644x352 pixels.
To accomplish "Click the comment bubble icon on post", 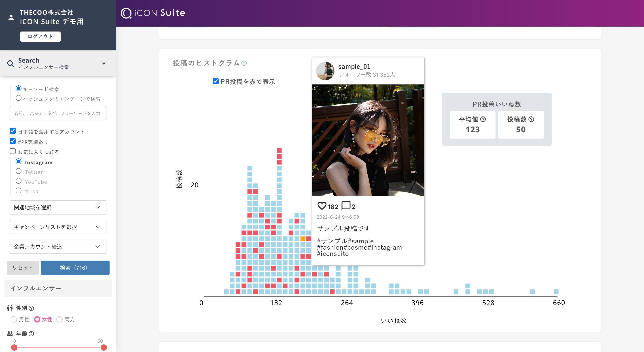I will tap(346, 206).
